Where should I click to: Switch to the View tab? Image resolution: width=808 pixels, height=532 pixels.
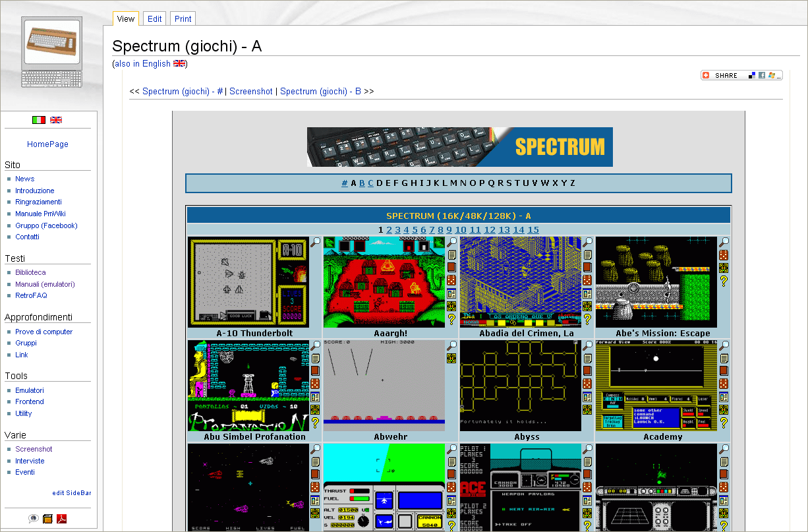coord(126,18)
